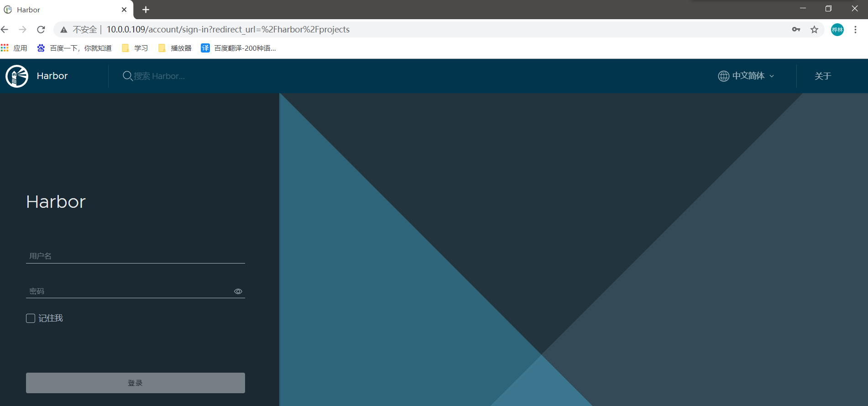Open the 关于 menu item
The width and height of the screenshot is (868, 406).
point(823,76)
